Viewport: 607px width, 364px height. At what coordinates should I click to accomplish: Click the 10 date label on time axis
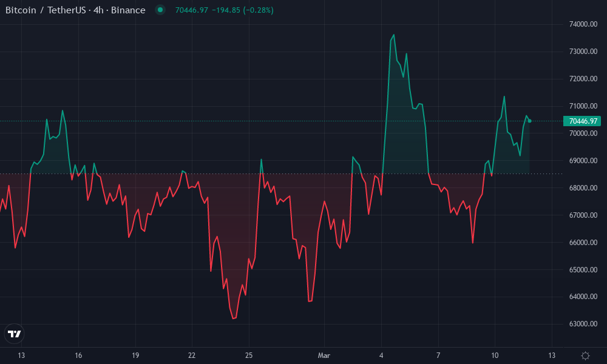click(495, 356)
